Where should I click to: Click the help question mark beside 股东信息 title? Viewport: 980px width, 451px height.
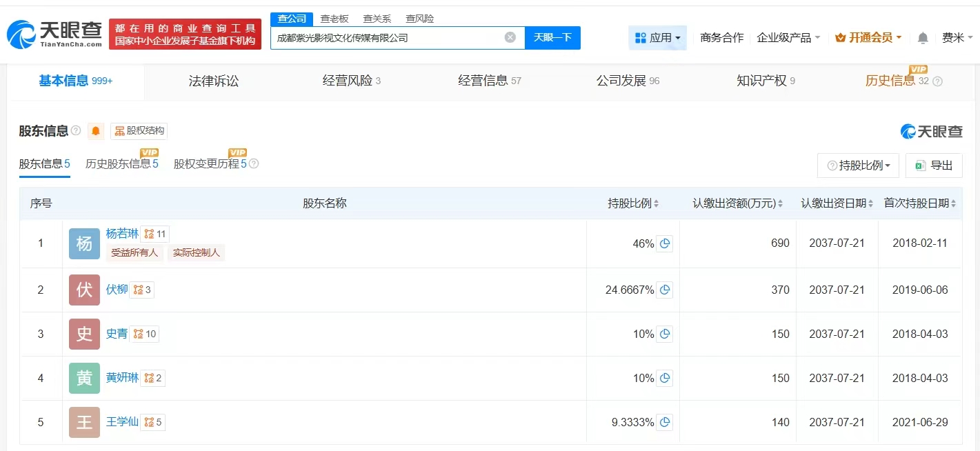[76, 131]
